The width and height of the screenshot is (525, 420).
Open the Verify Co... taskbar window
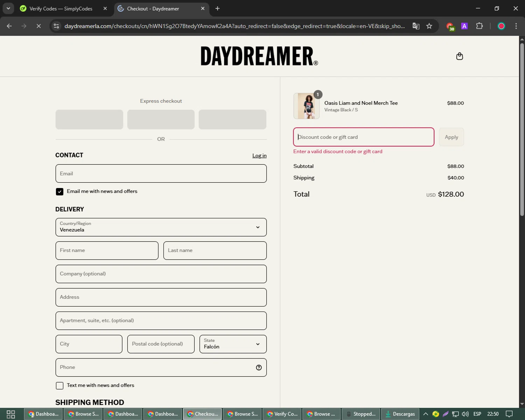click(x=282, y=414)
